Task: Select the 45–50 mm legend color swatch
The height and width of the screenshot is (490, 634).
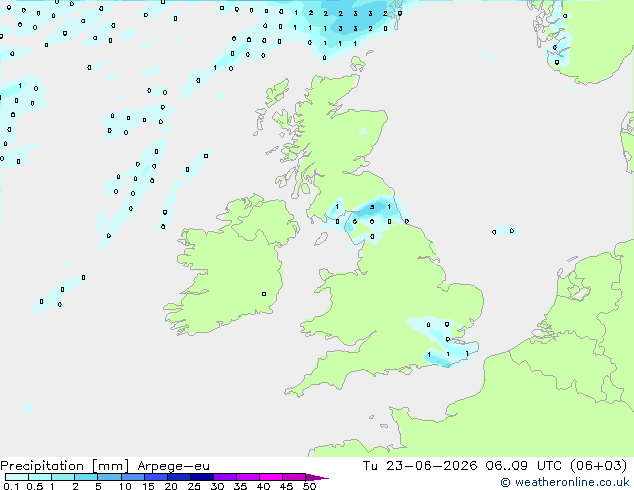Action: click(x=294, y=477)
